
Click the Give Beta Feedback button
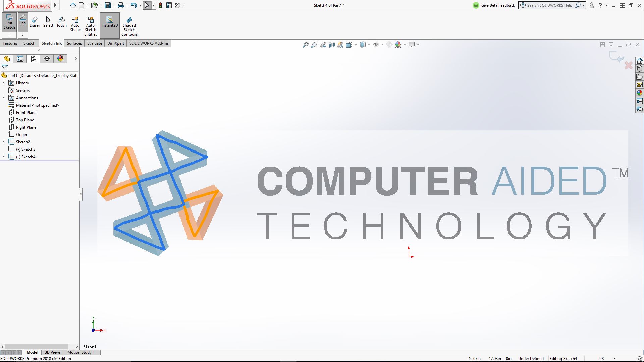[x=494, y=5]
